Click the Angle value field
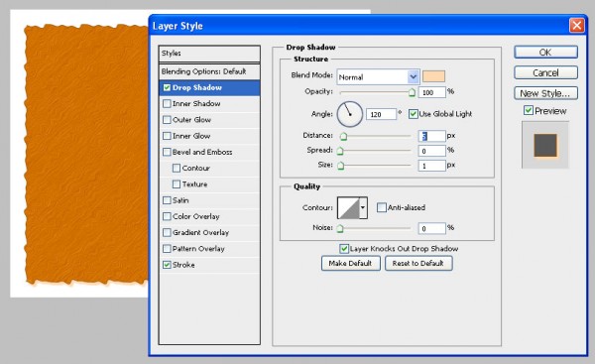Screen dimensions: 595x364 pyautogui.click(x=381, y=114)
